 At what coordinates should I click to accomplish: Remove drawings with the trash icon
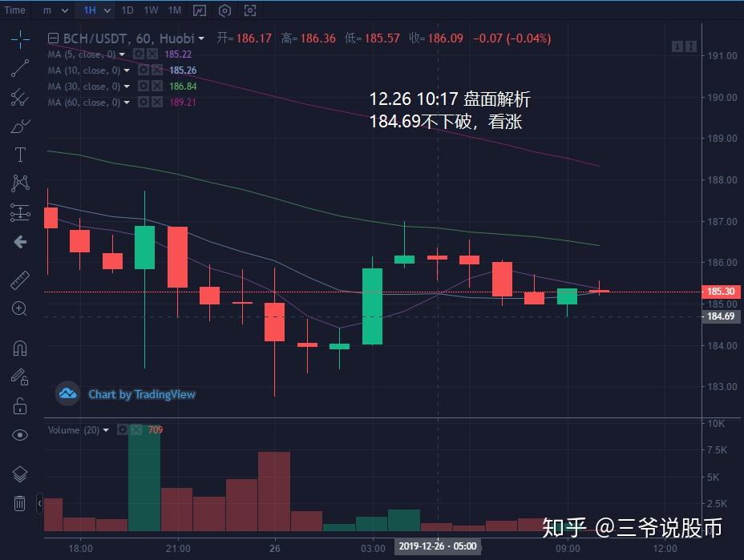(x=19, y=503)
